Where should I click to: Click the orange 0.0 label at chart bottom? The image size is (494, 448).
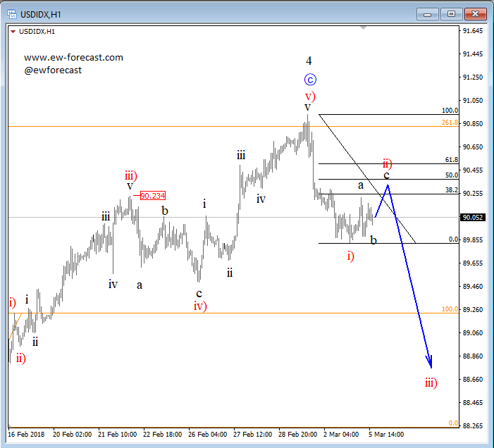[x=453, y=423]
